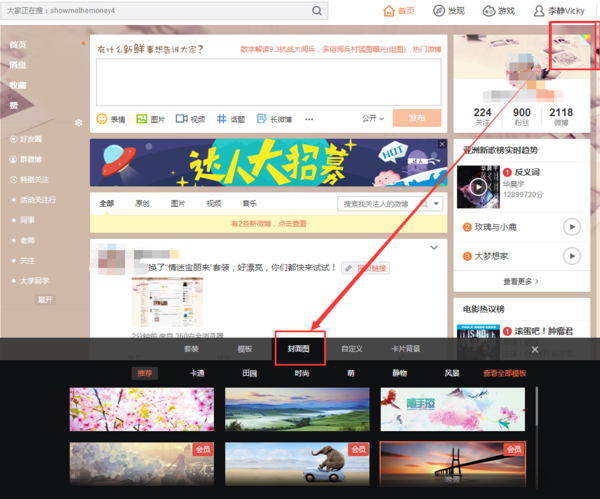Image resolution: width=600 pixels, height=499 pixels.
Task: Play the 大梦想家 song
Action: pos(572,256)
